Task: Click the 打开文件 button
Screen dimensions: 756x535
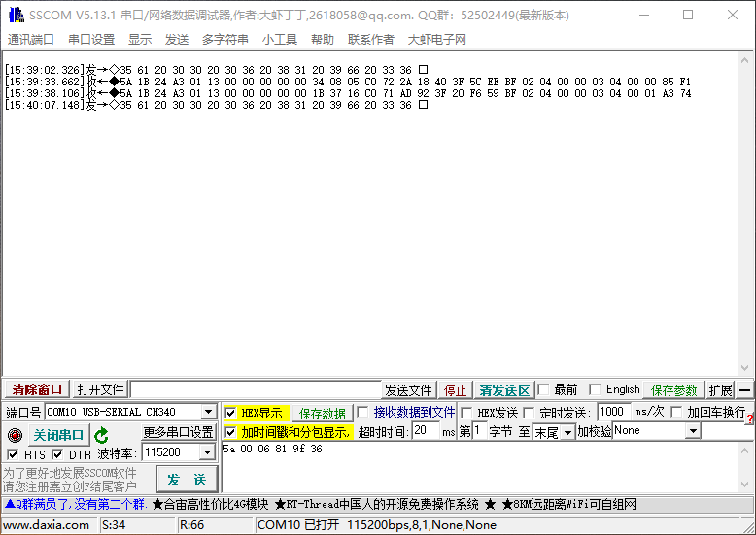Action: click(100, 389)
